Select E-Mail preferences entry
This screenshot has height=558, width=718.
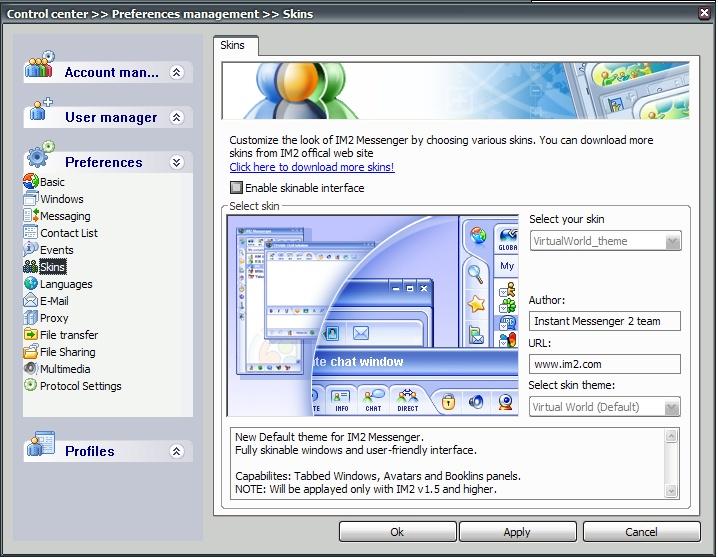click(x=54, y=301)
